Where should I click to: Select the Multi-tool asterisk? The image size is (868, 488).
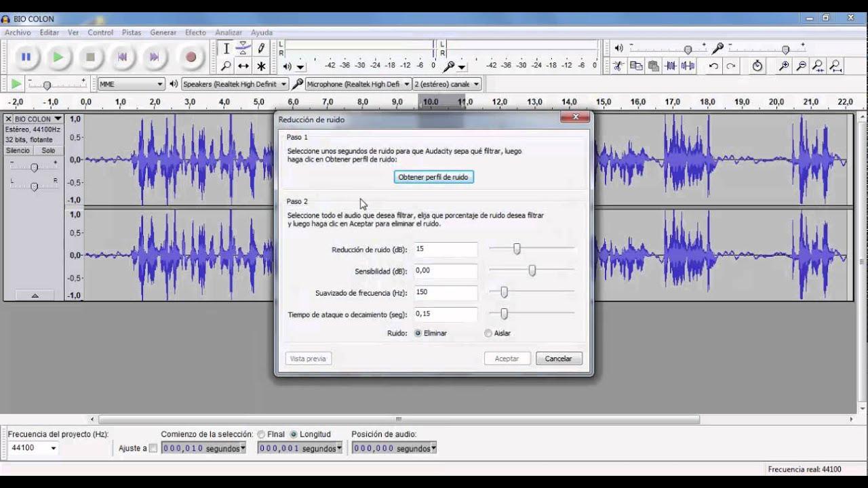[x=261, y=66]
